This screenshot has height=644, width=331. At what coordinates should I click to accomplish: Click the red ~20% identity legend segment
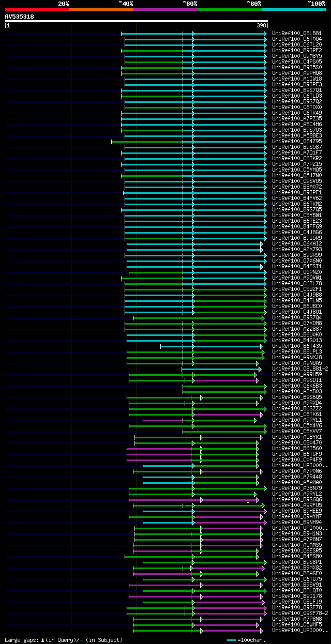point(37,9)
